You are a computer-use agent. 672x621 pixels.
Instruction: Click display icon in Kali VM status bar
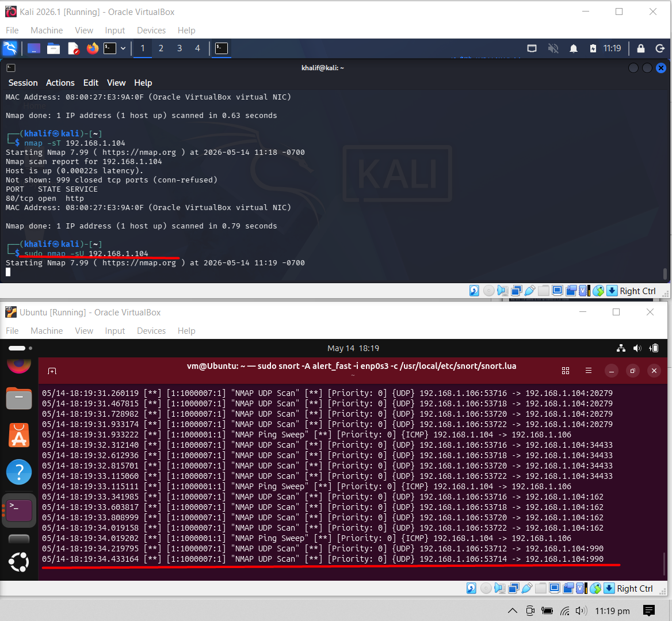[557, 291]
